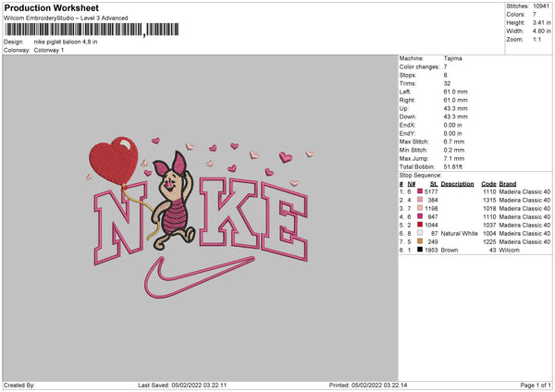Select the Height value 3.41 in

541,22
